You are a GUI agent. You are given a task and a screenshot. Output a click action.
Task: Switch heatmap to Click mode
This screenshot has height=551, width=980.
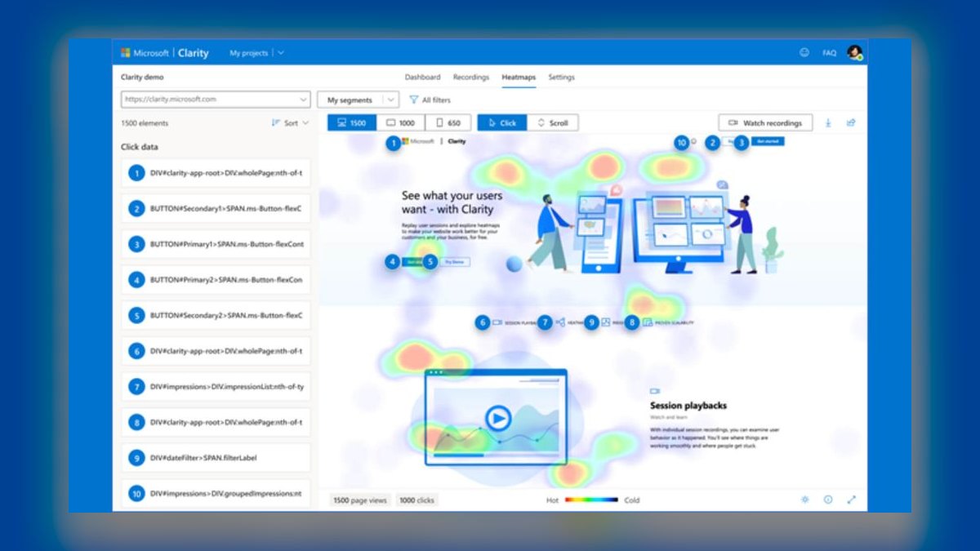[x=501, y=122]
